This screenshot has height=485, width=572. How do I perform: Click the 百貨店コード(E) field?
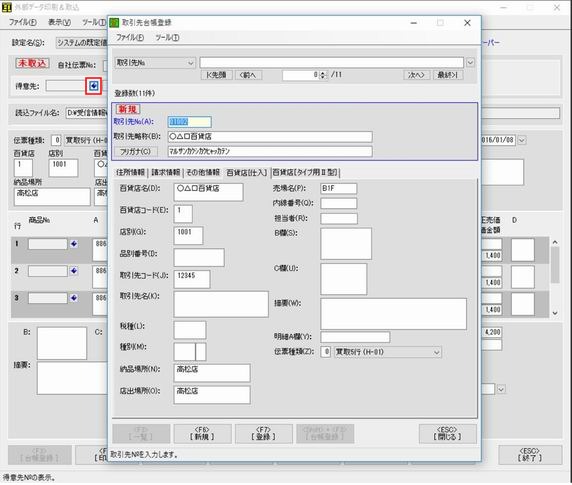[183, 214]
